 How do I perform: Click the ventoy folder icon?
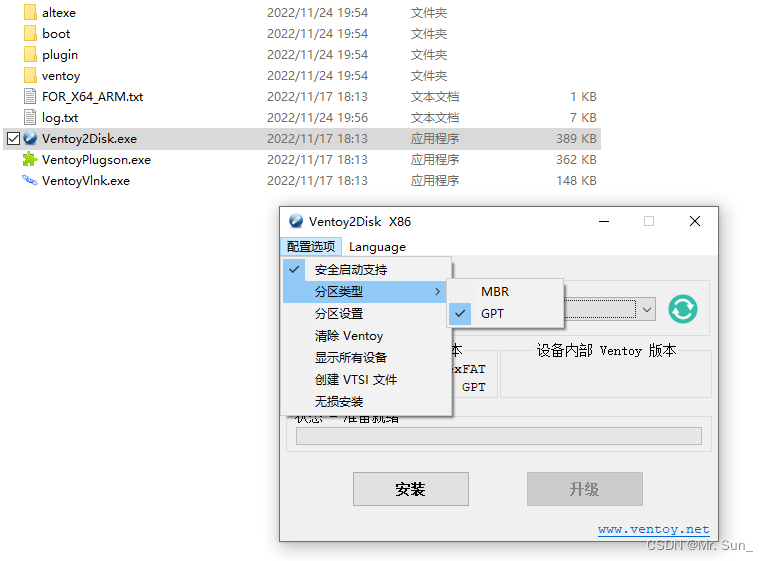30,75
